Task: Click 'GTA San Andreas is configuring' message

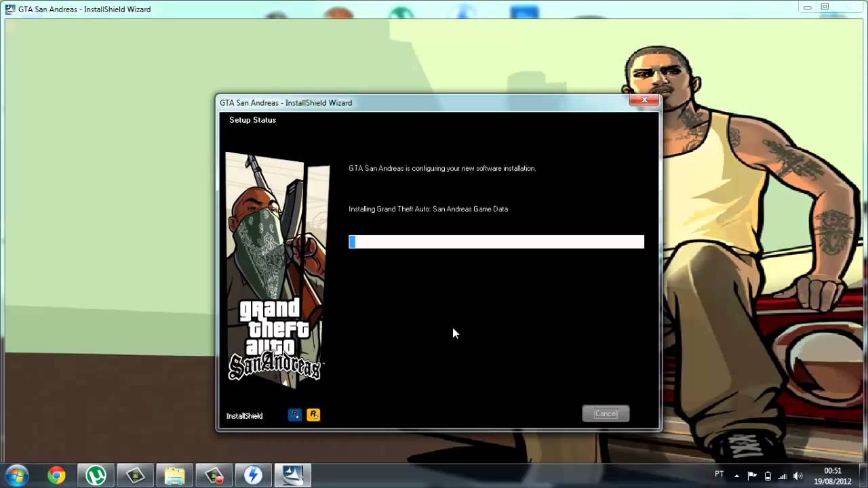Action: point(442,168)
